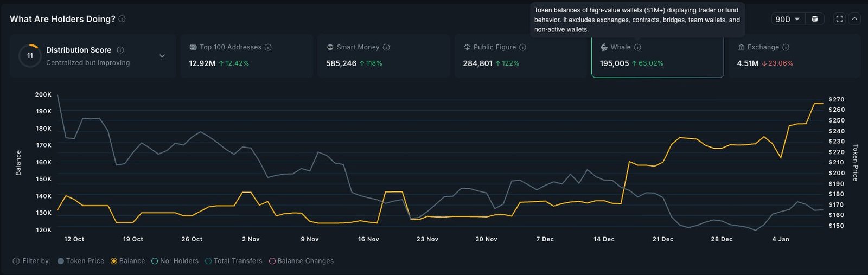This screenshot has height=275, width=868.
Task: Enable the No: Holders filter
Action: point(175,261)
